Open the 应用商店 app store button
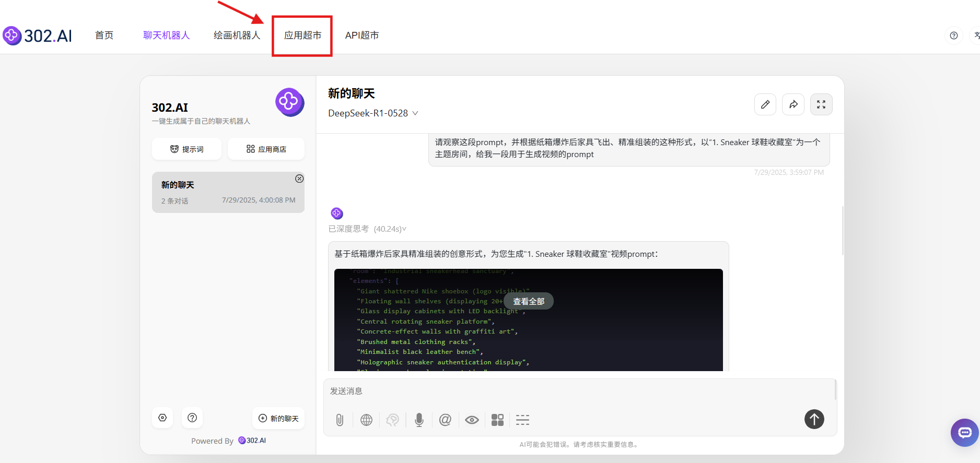 pos(266,149)
